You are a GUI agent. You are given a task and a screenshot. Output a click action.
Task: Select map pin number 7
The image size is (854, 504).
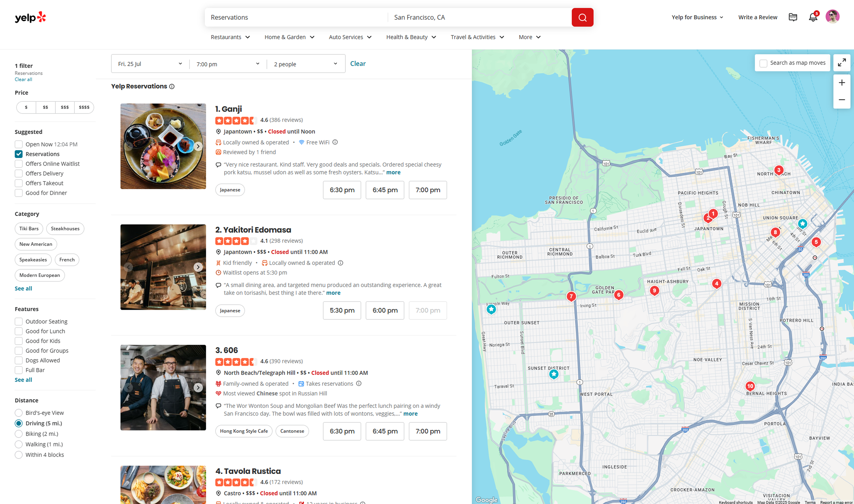571,296
